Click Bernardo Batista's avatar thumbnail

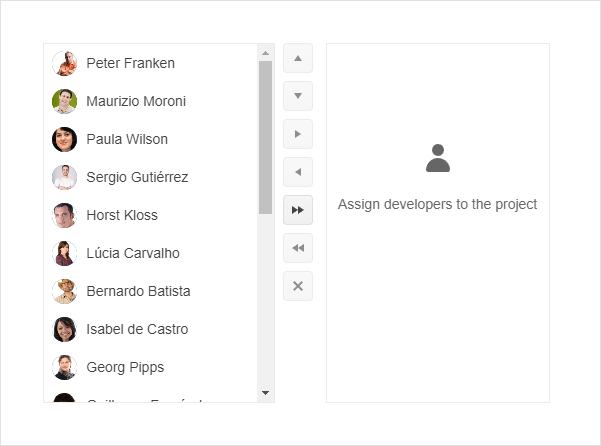click(64, 291)
